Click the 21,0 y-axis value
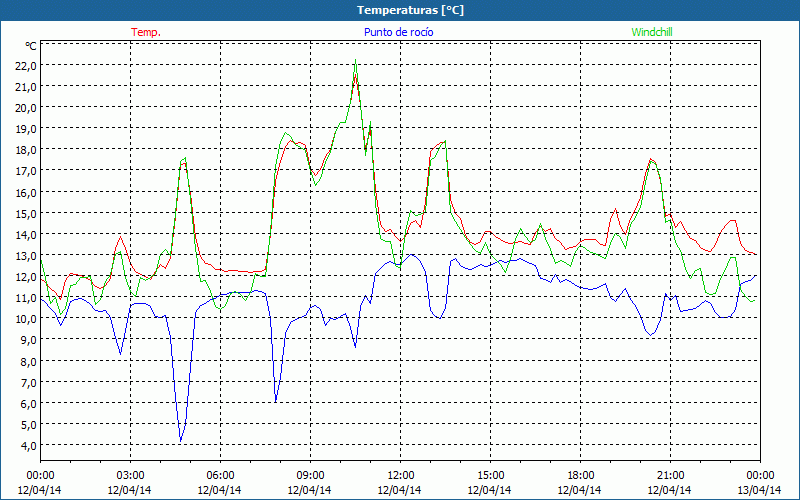 [x=26, y=87]
